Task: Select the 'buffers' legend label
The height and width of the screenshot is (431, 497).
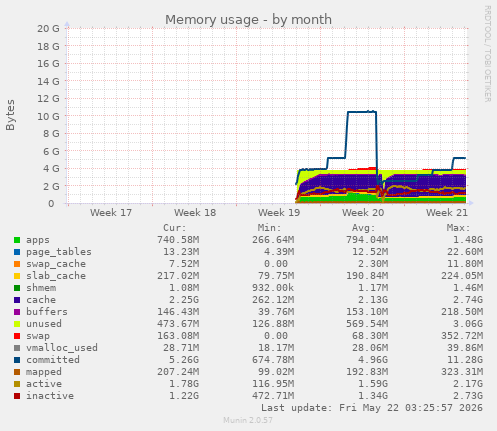Action: 47,312
